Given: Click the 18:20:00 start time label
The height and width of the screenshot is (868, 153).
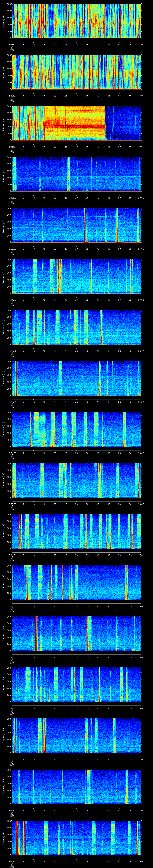Looking at the screenshot, I should pos(12,249).
